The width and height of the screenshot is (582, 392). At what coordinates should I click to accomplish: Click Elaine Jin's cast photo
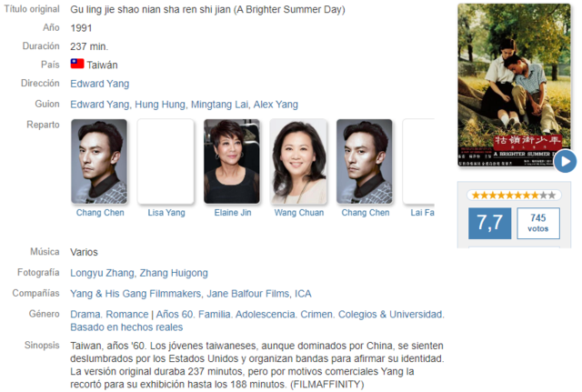point(232,162)
